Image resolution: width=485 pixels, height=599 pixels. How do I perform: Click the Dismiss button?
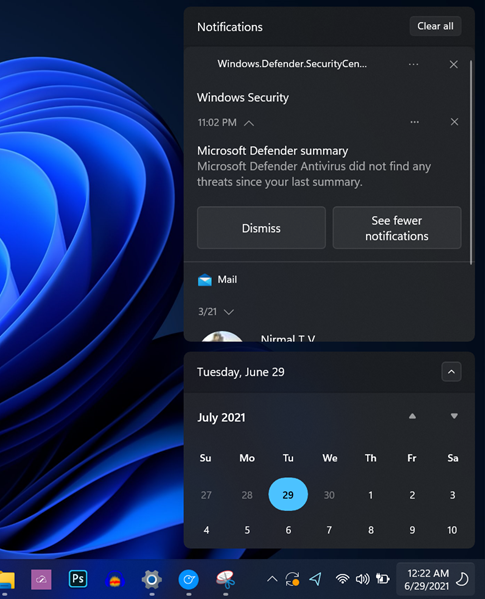coord(261,228)
